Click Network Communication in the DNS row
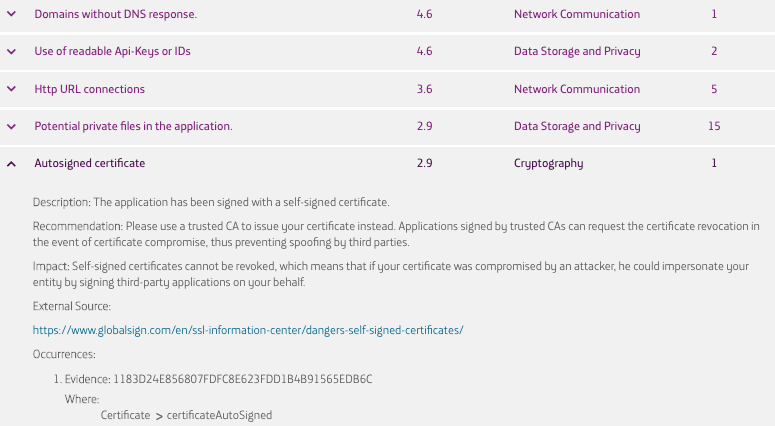The image size is (775, 426). click(x=576, y=15)
